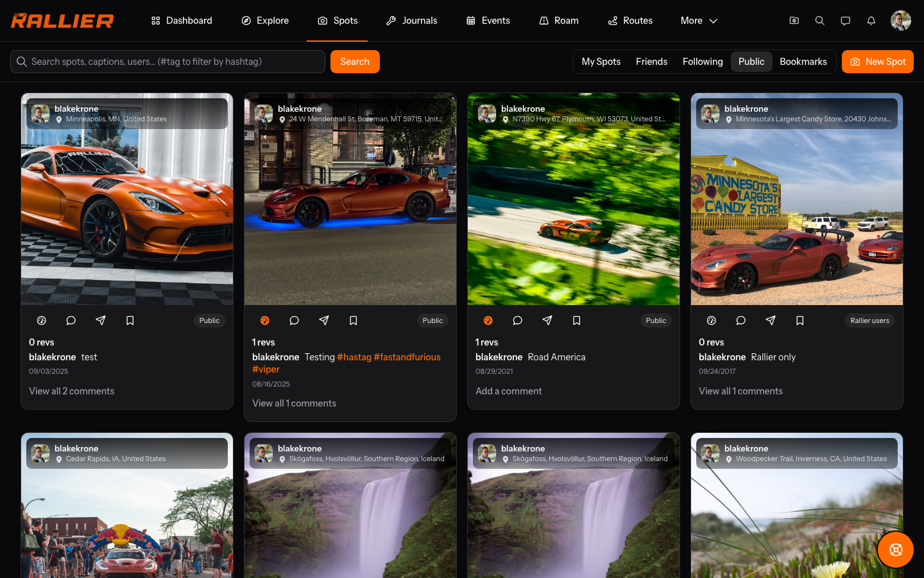Open the Events nav item
Screen dimensions: 924x578
pyautogui.click(x=488, y=21)
